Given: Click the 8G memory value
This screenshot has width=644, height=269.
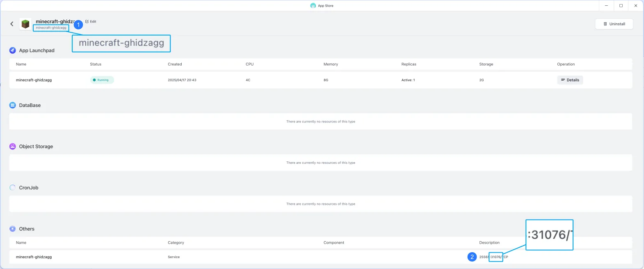Looking at the screenshot, I should coord(326,80).
